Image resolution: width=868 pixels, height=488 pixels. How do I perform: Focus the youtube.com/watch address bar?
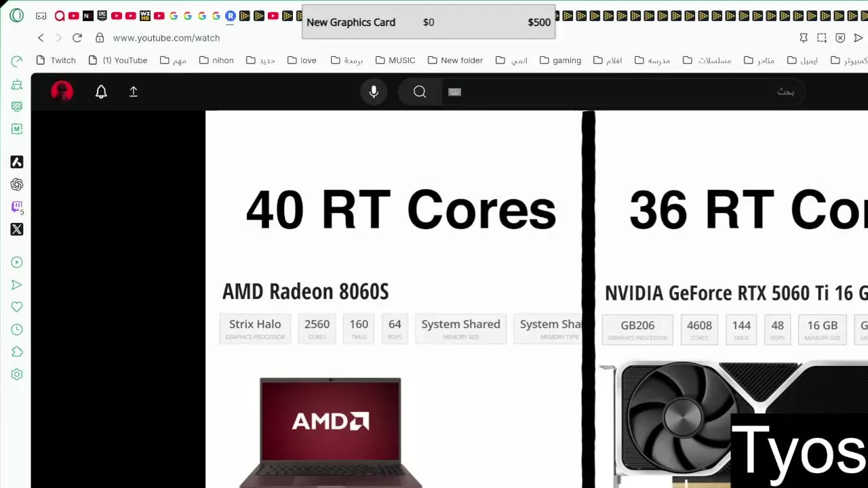click(x=166, y=38)
